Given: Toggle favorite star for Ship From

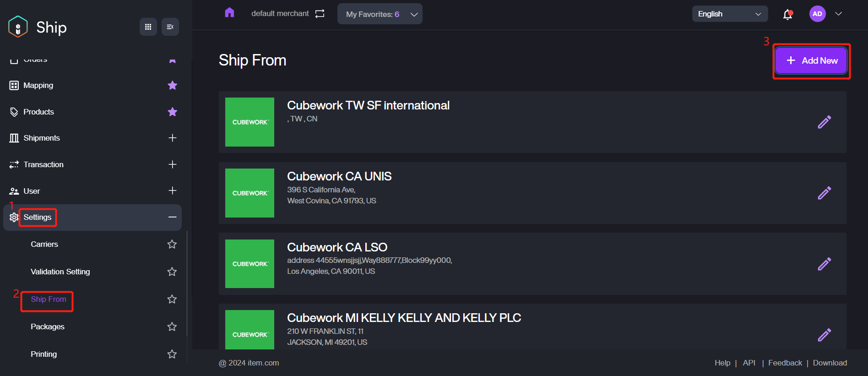Looking at the screenshot, I should click(172, 299).
